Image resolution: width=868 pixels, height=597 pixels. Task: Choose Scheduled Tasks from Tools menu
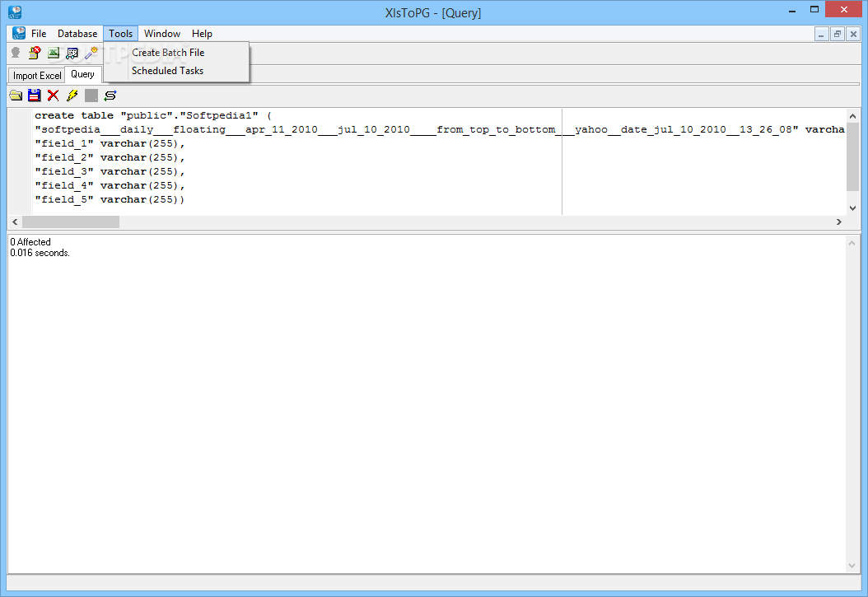[x=168, y=71]
